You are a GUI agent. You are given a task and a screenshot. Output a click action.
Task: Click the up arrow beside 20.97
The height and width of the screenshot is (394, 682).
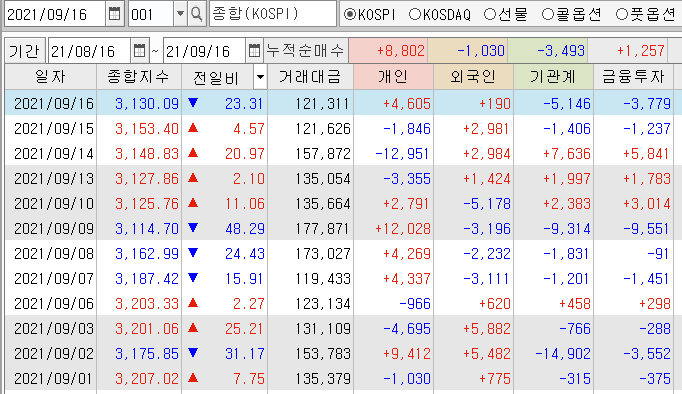coord(193,153)
